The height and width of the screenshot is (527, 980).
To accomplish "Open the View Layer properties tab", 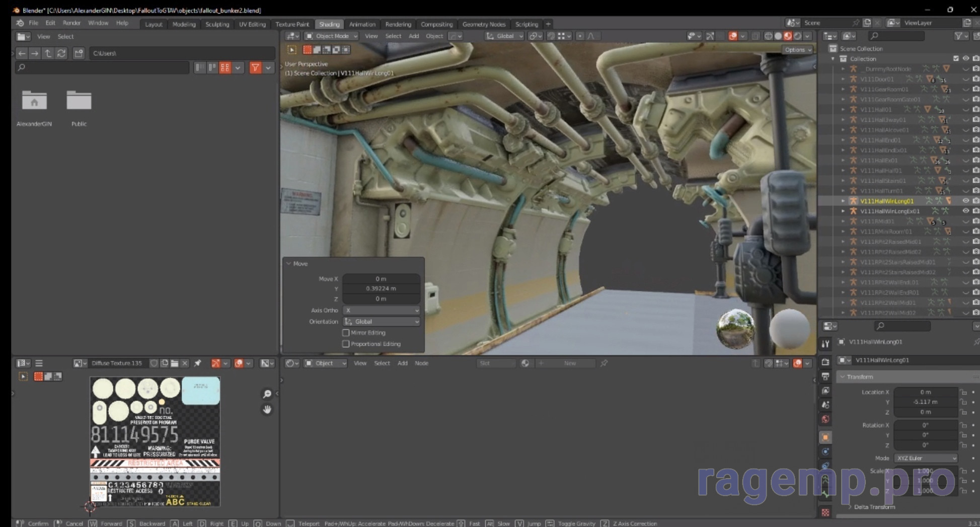I will pyautogui.click(x=825, y=391).
